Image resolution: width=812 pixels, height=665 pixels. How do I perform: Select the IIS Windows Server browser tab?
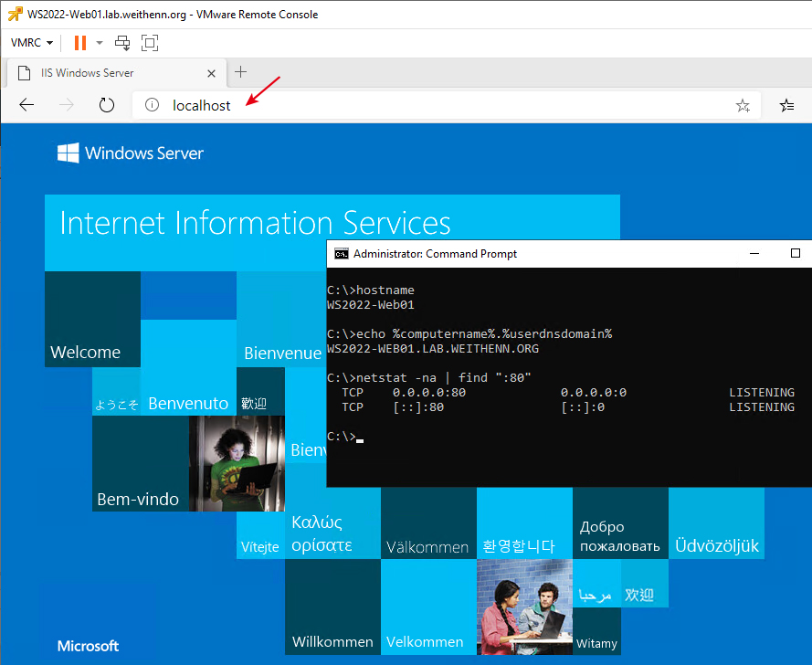(x=117, y=73)
